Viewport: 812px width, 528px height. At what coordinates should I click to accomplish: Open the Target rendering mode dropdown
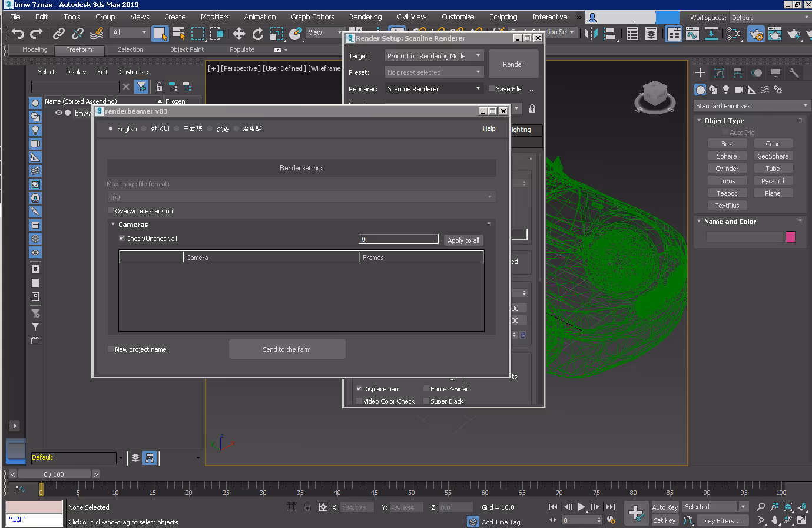pos(435,56)
